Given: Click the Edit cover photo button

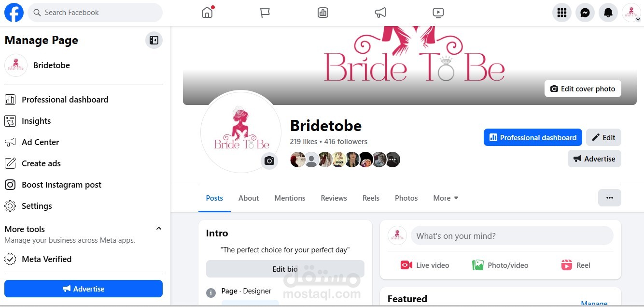Looking at the screenshot, I should click(583, 89).
